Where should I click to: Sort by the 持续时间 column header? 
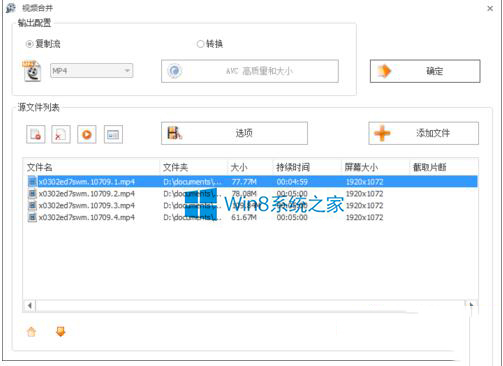click(x=308, y=167)
